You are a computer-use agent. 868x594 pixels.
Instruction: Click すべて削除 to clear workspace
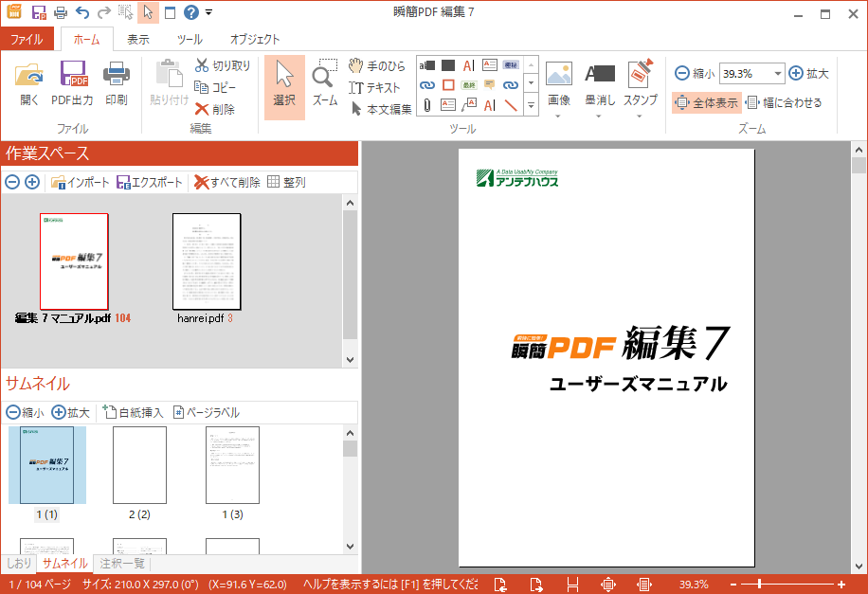pos(227,182)
